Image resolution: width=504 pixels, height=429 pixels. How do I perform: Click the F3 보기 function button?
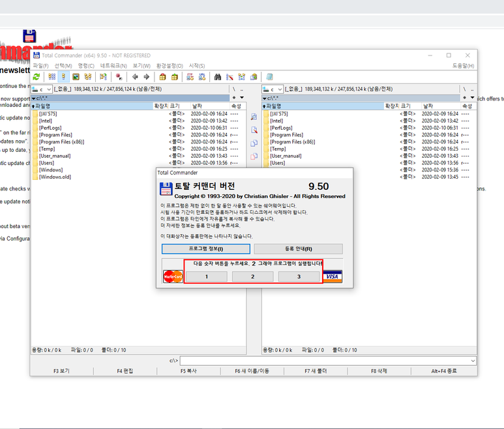62,371
